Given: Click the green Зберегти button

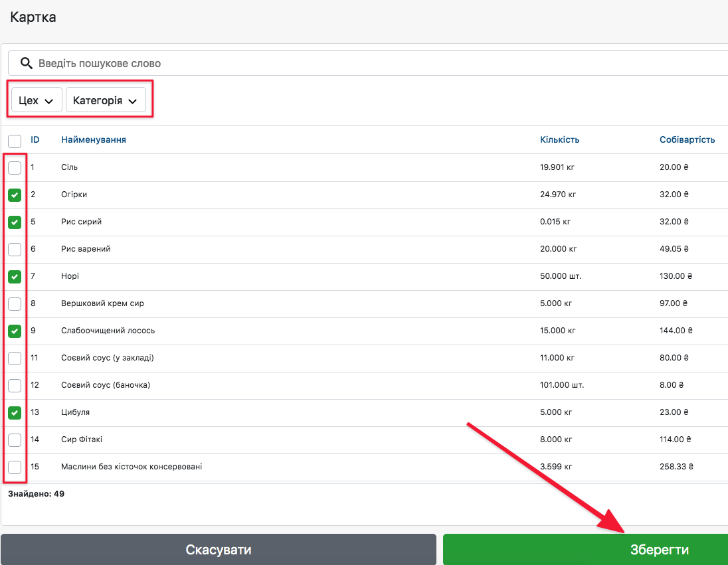Looking at the screenshot, I should tap(585, 550).
